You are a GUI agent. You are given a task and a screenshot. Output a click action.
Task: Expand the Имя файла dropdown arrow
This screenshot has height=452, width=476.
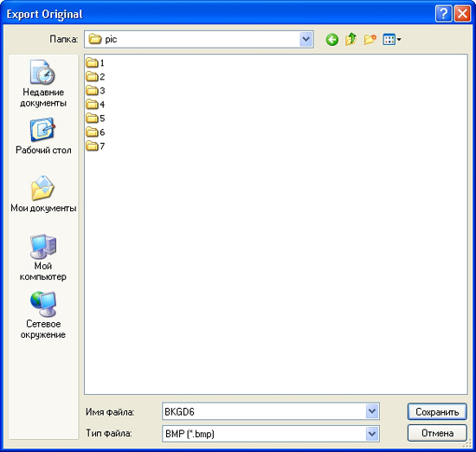tap(372, 411)
